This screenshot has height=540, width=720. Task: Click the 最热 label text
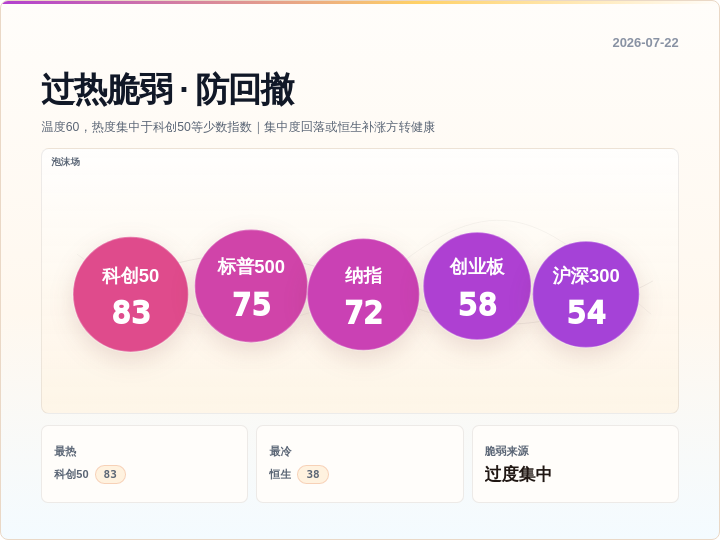65,451
